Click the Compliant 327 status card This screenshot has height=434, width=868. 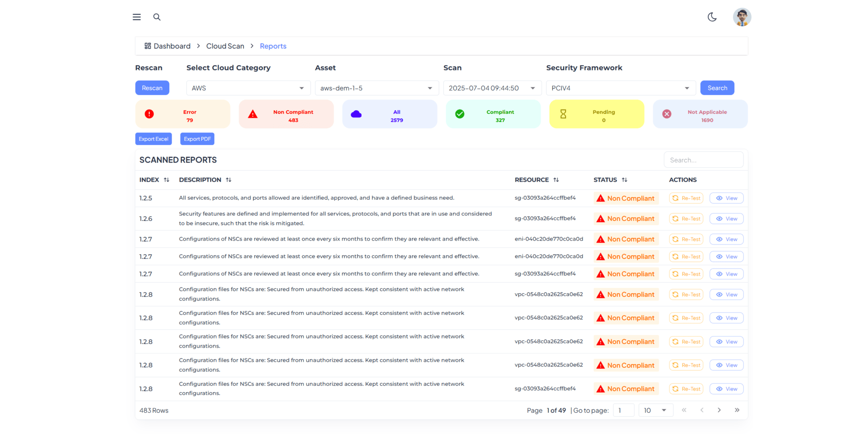[x=493, y=114]
